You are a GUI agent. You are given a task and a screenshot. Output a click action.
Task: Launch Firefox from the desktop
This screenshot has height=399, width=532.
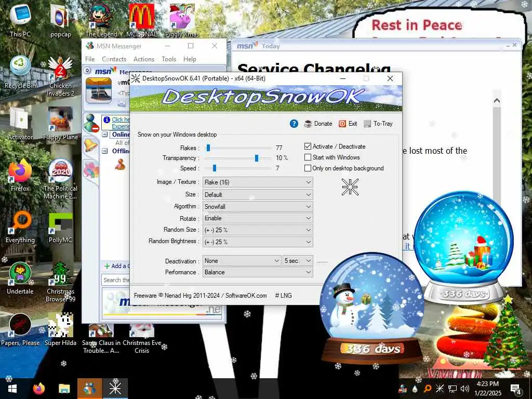[20, 175]
